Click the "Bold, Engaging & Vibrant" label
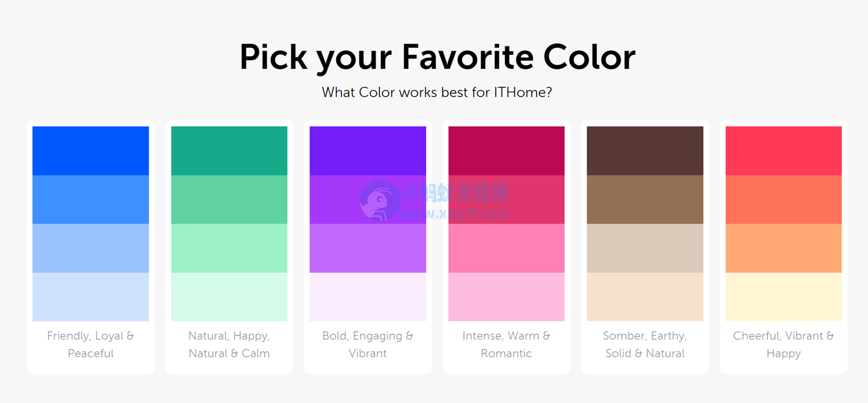 (x=368, y=344)
